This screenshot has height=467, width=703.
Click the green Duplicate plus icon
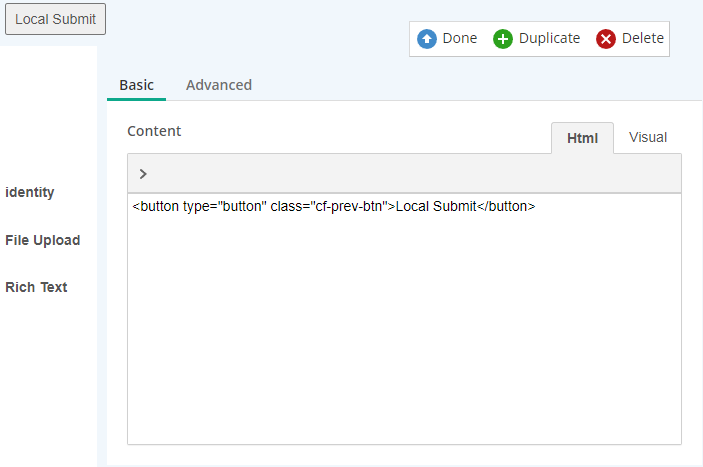tap(503, 39)
